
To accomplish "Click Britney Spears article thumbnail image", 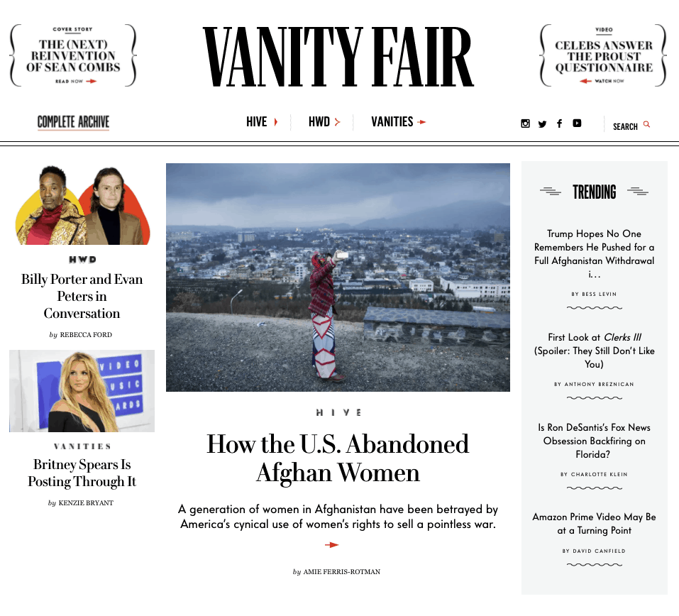I will (82, 391).
